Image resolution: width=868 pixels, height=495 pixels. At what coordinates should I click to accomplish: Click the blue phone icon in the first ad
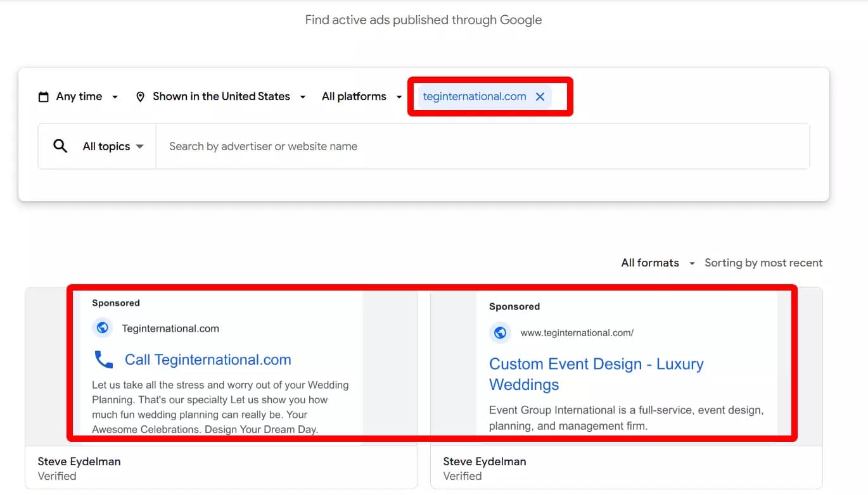(103, 359)
